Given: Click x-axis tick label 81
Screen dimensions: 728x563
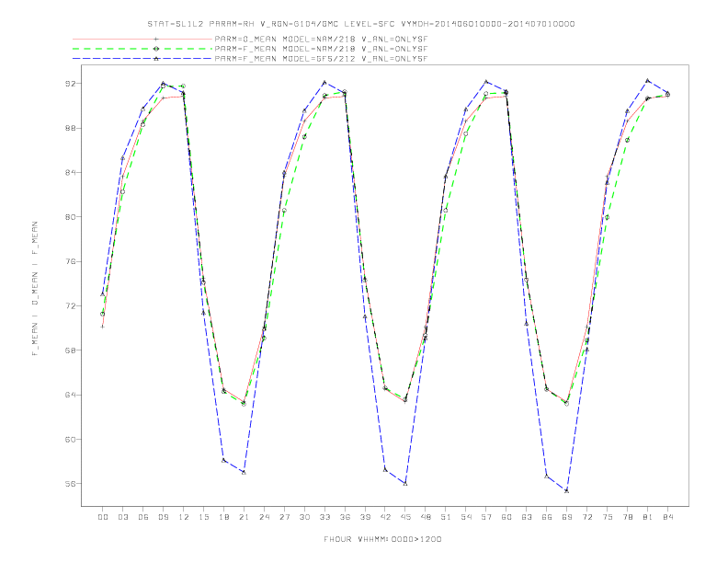Looking at the screenshot, I should point(648,517).
